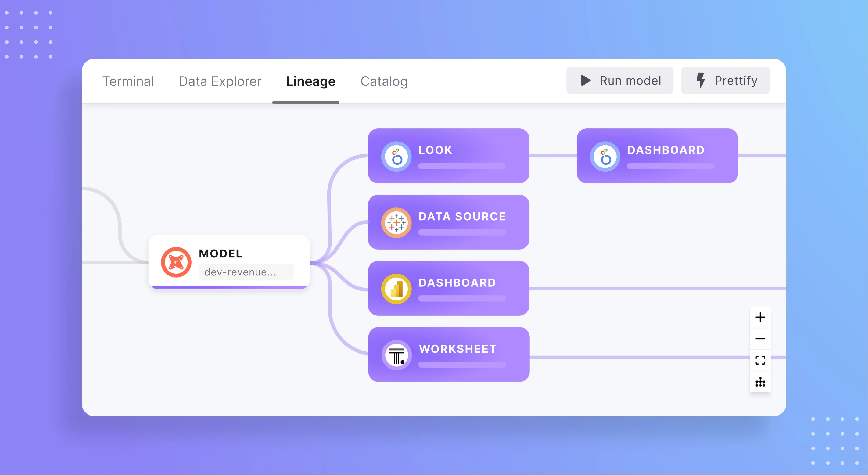
Task: Click the Tableau icon on the Data Source node
Action: click(x=396, y=223)
